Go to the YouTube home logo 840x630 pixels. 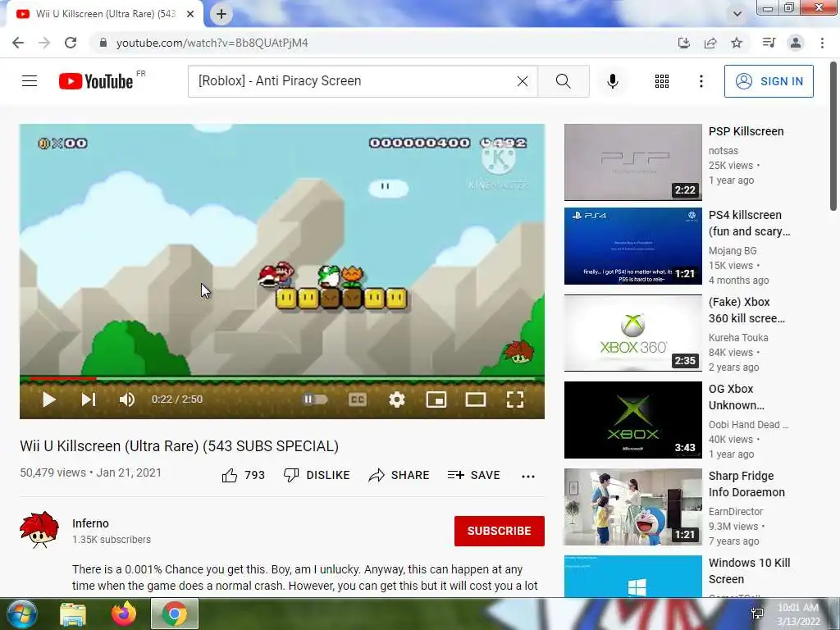point(96,81)
